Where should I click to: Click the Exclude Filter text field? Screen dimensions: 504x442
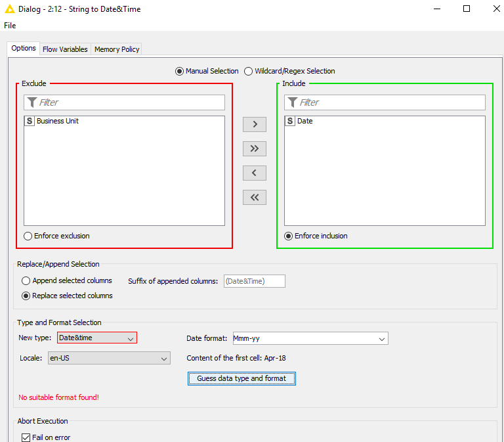[130, 102]
